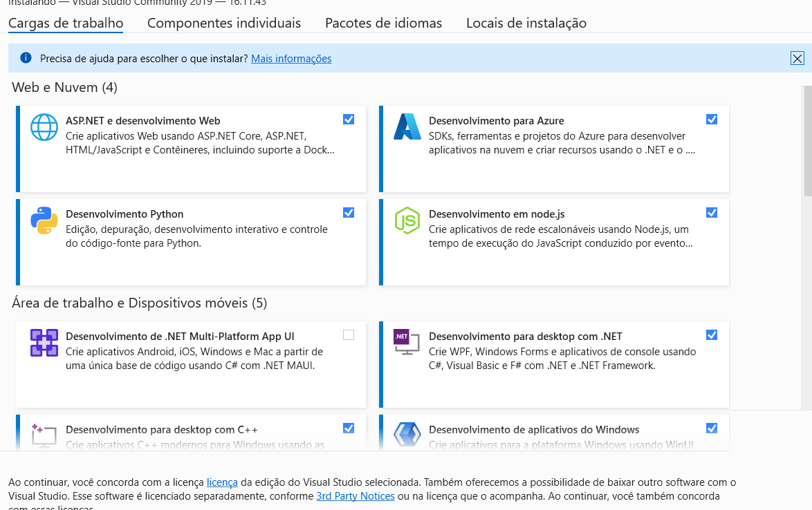Screen dimensions: 812x510
Task: Open the 3rd Party Notices link
Action: coord(356,496)
